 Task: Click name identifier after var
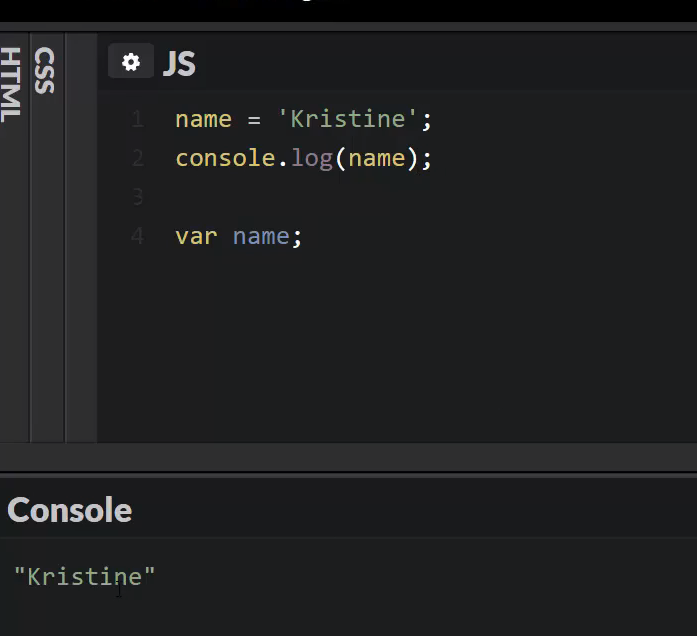pos(261,236)
